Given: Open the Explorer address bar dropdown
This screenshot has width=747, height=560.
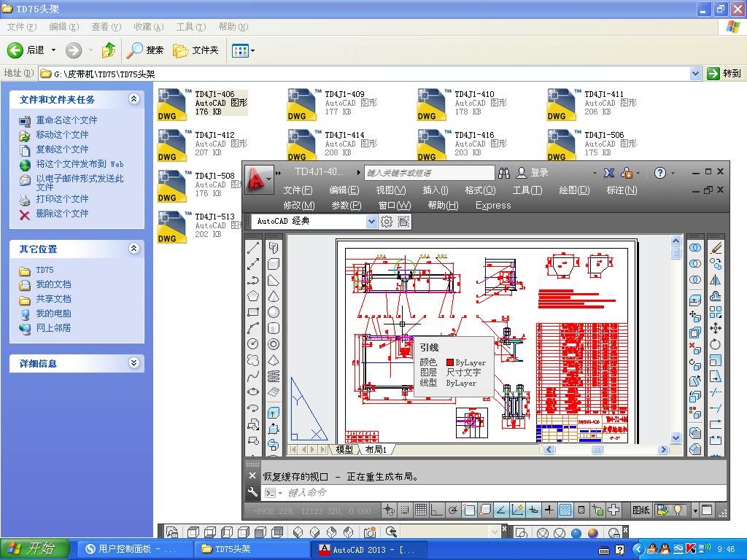Looking at the screenshot, I should tap(695, 73).
